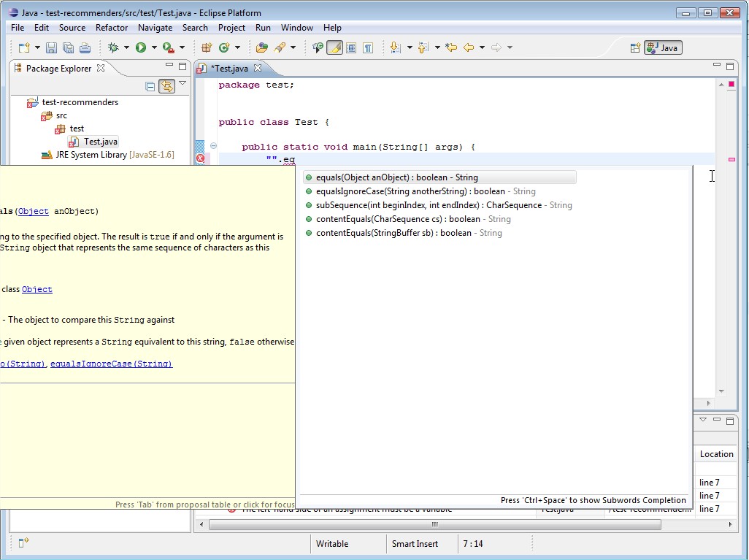Open the Refactor menu
The width and height of the screenshot is (749, 560).
(111, 28)
